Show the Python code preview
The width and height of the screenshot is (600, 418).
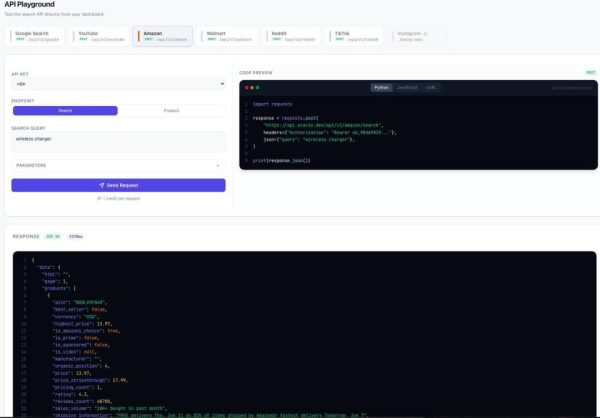tap(381, 88)
